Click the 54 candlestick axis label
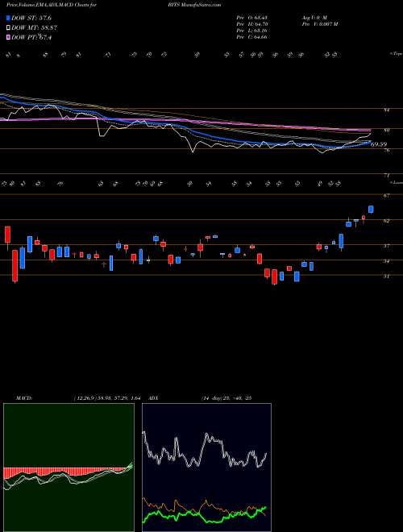This screenshot has width=403, height=532. click(x=387, y=261)
